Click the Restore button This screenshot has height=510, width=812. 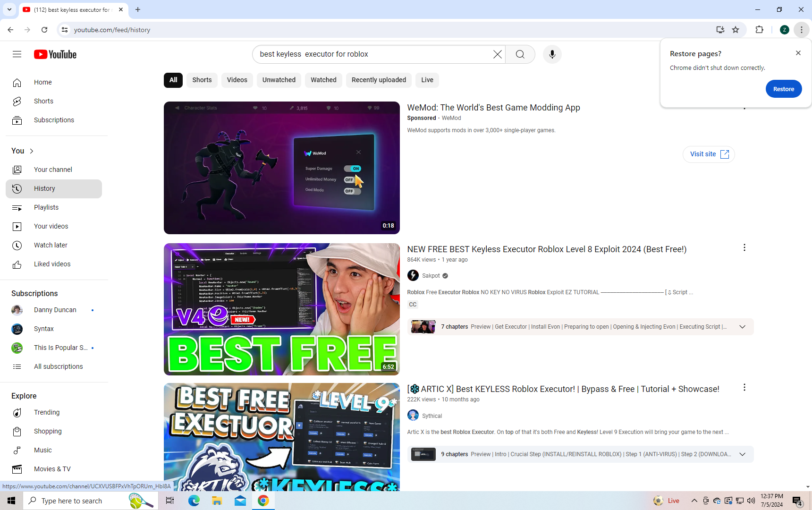[784, 89]
